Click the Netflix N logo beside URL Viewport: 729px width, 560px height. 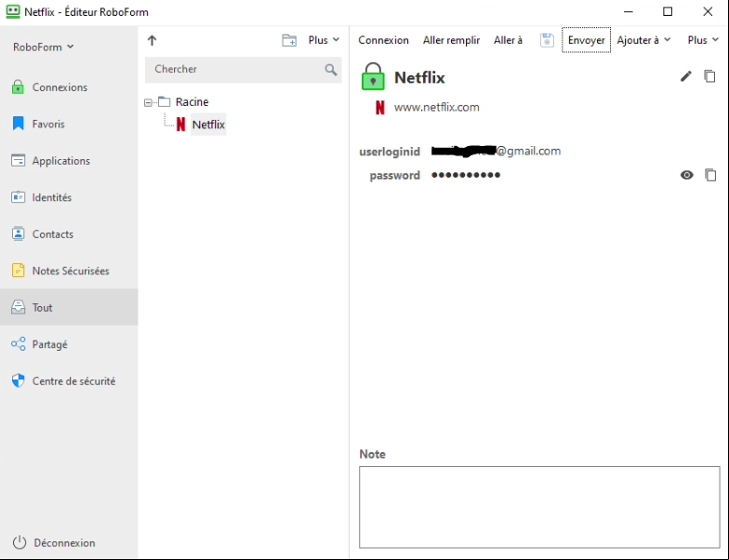(379, 108)
